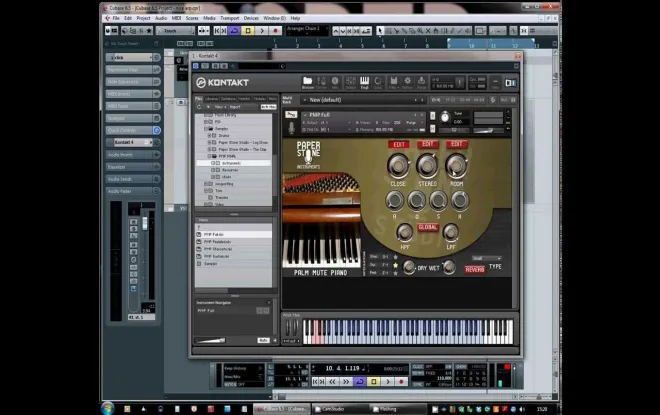The height and width of the screenshot is (415, 660).
Task: Click the Kontakt 4 instrument slot in inspector
Action: tap(133, 142)
